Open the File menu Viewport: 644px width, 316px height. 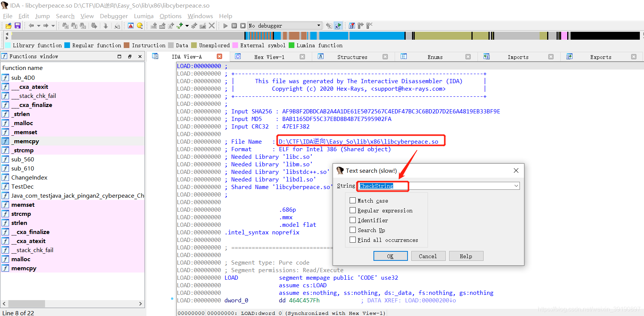tap(8, 16)
